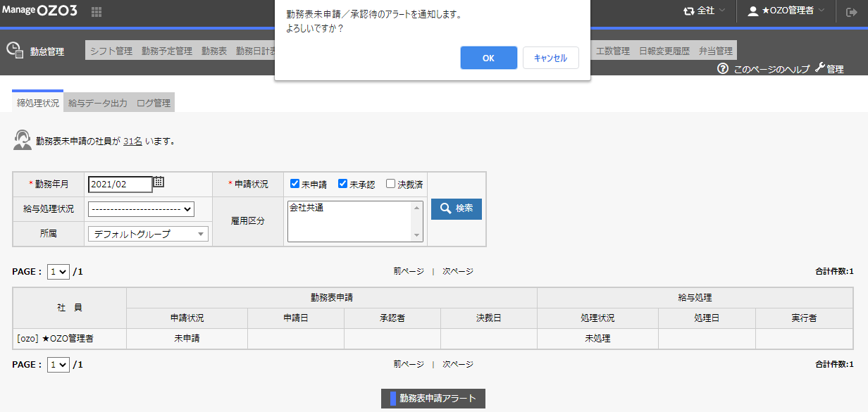The width and height of the screenshot is (868, 412).
Task: Toggle the 未申請 checkbox
Action: (295, 184)
